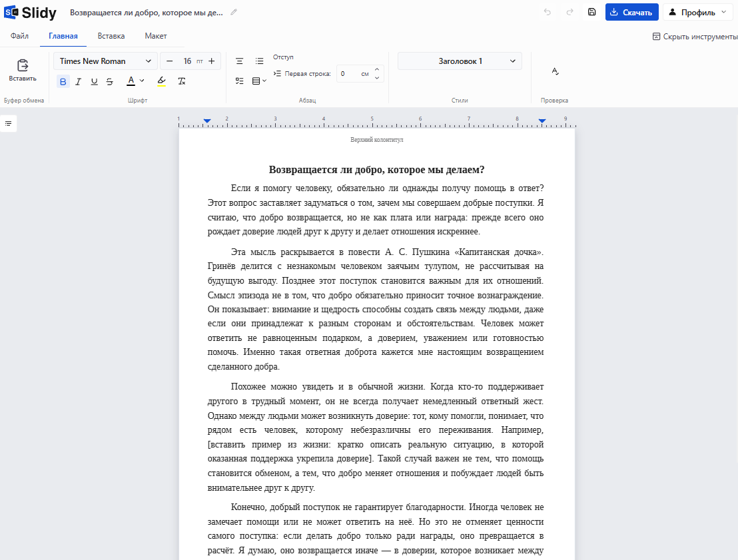Open the font color dropdown arrow
This screenshot has height=560, width=738.
pyautogui.click(x=142, y=81)
